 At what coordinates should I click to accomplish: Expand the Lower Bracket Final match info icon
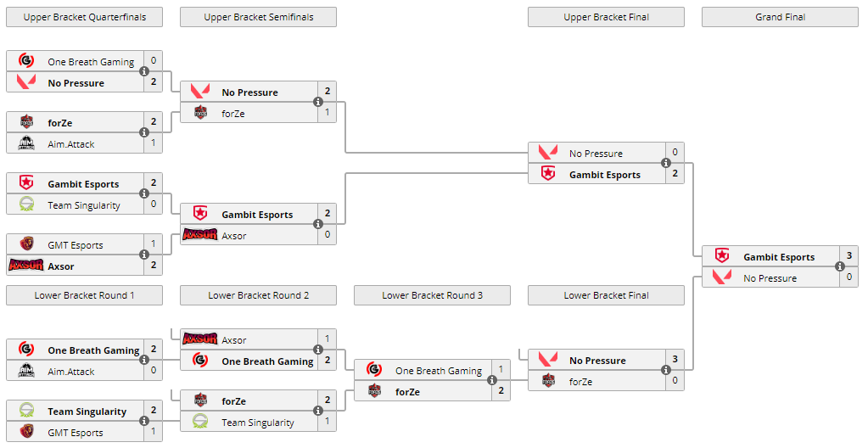click(666, 370)
